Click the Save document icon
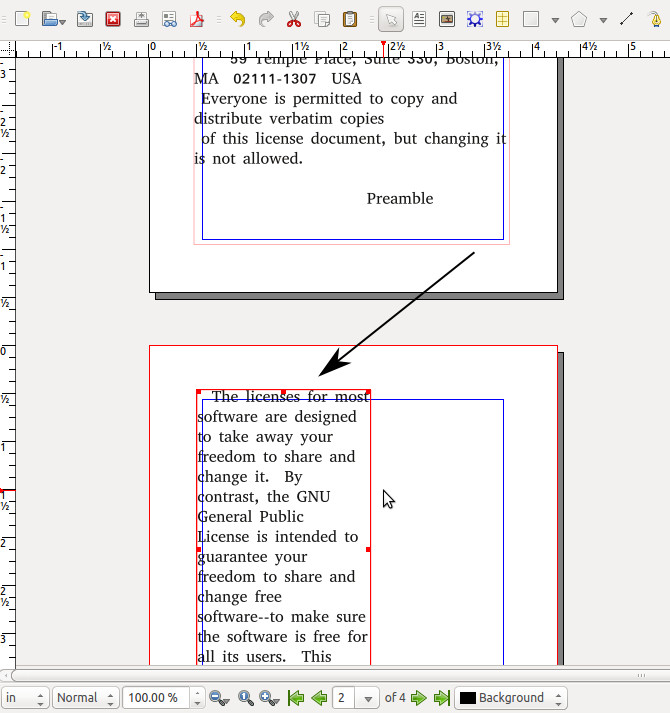This screenshot has height=713, width=670. 86,19
